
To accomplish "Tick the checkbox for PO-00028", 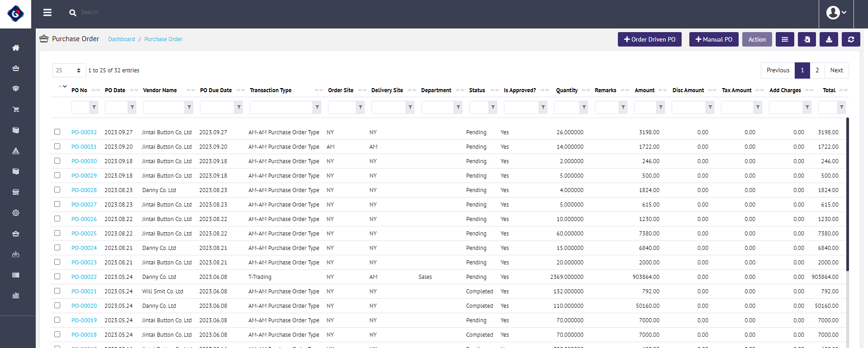I will click(57, 190).
